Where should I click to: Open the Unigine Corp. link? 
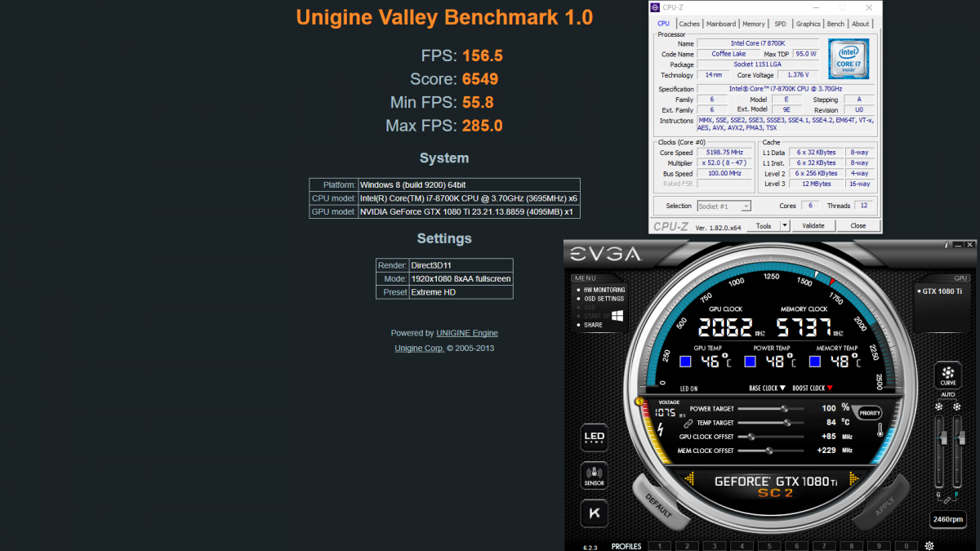420,349
